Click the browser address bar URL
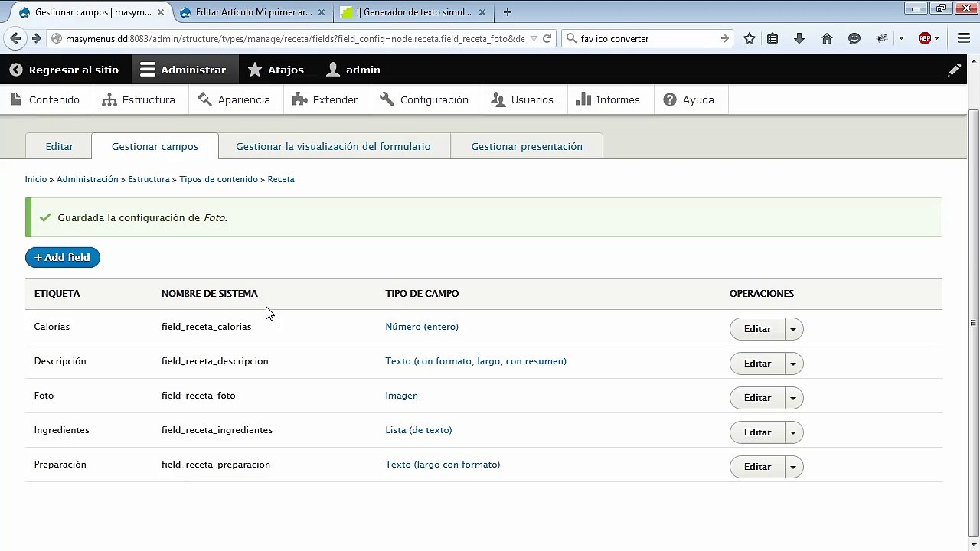980x551 pixels. click(x=295, y=39)
